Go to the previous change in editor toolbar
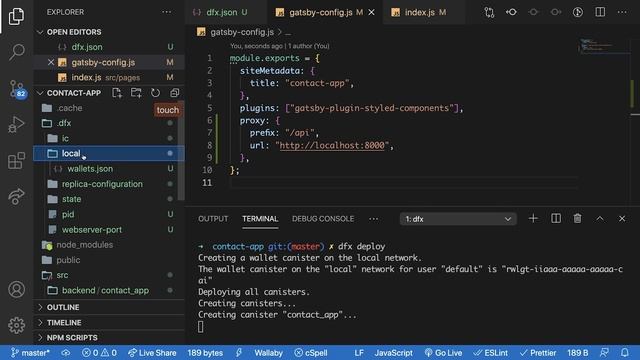 [x=533, y=12]
